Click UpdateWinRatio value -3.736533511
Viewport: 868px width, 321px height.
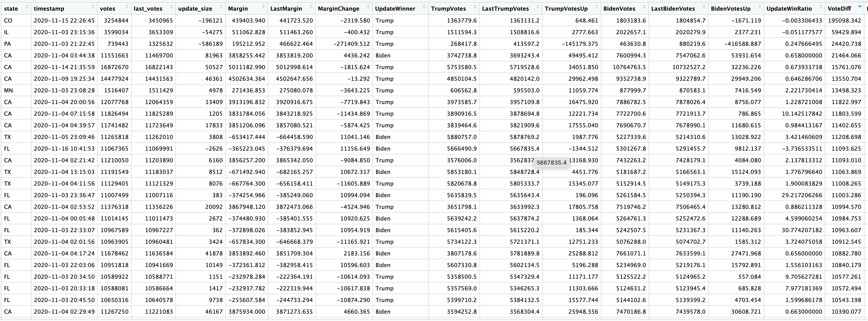point(802,149)
